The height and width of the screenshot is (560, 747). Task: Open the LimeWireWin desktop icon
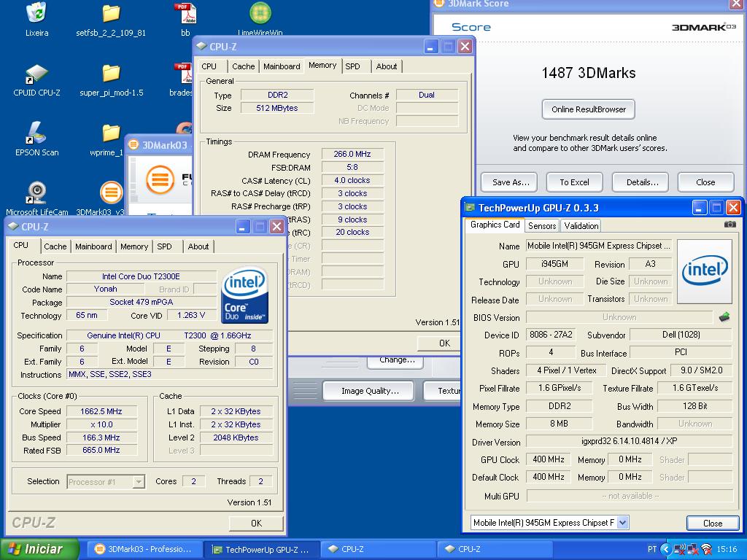[x=260, y=13]
